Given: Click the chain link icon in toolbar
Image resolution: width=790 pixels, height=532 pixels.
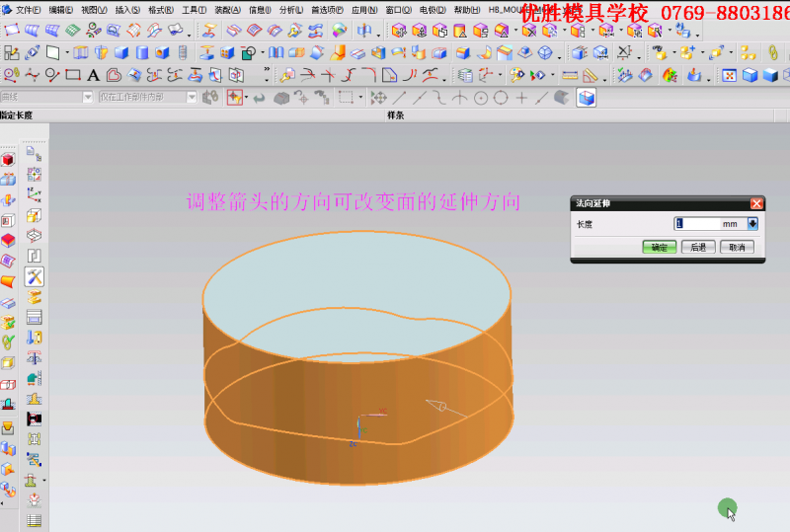Looking at the screenshot, I should [773, 53].
